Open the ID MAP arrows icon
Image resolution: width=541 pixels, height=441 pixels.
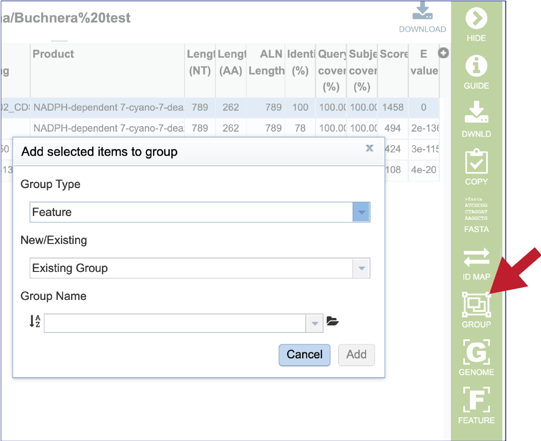pyautogui.click(x=476, y=257)
